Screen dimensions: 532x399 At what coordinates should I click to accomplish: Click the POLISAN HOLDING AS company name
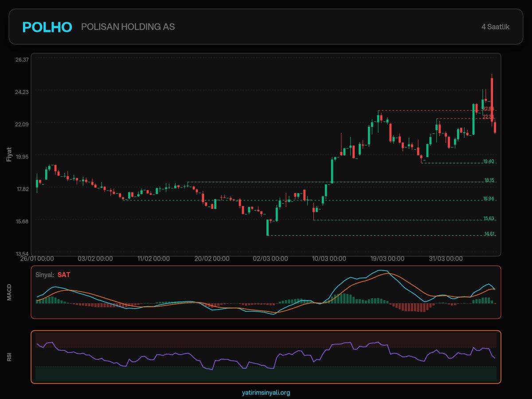pos(128,27)
